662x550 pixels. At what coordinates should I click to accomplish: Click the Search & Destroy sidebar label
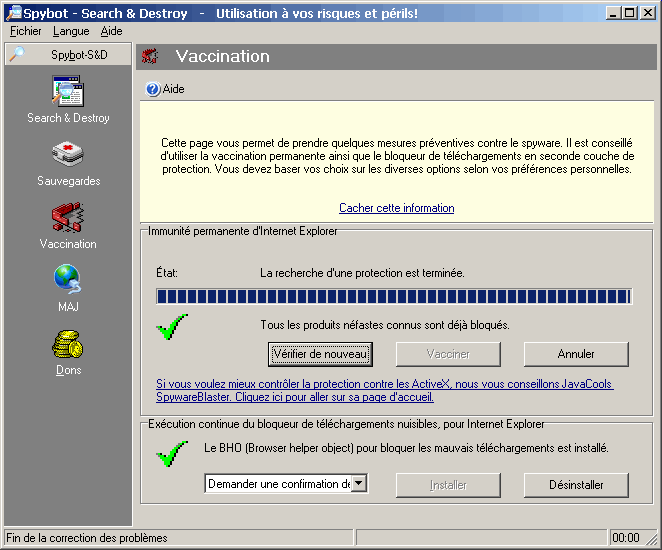point(68,118)
